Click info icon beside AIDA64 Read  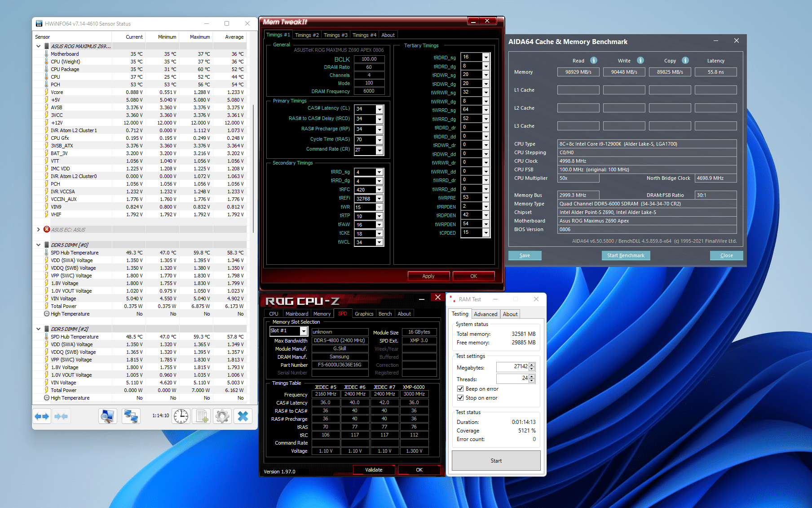pos(594,60)
